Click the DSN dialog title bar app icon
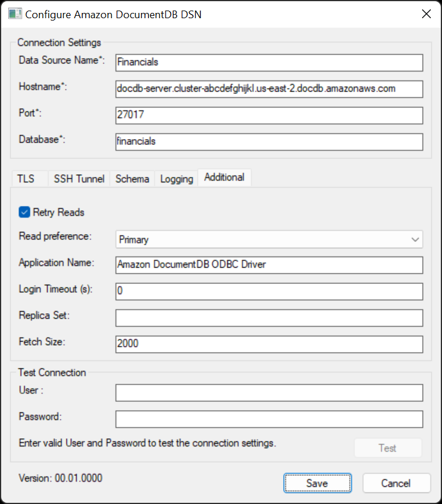The width and height of the screenshot is (442, 504). coord(15,14)
